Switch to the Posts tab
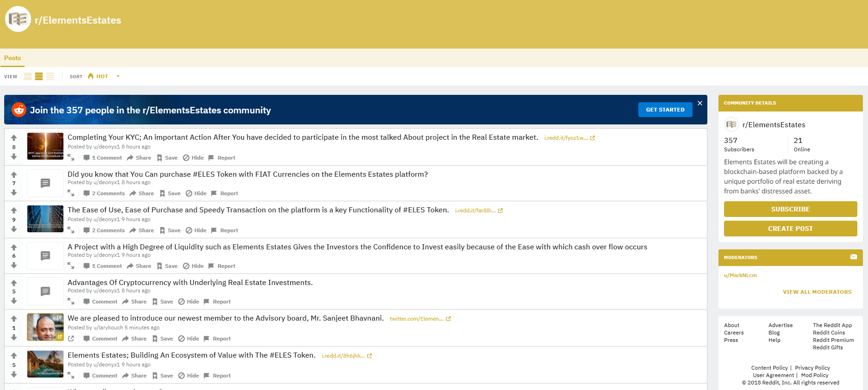The height and width of the screenshot is (390, 868). pyautogui.click(x=12, y=58)
